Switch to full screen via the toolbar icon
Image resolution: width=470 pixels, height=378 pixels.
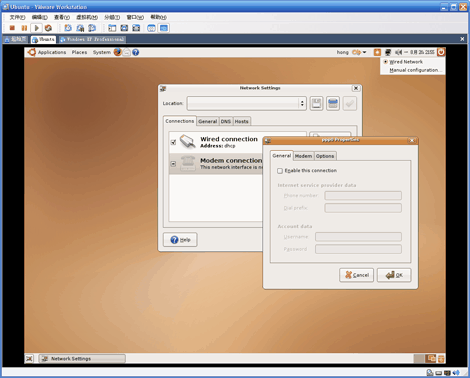point(124,28)
